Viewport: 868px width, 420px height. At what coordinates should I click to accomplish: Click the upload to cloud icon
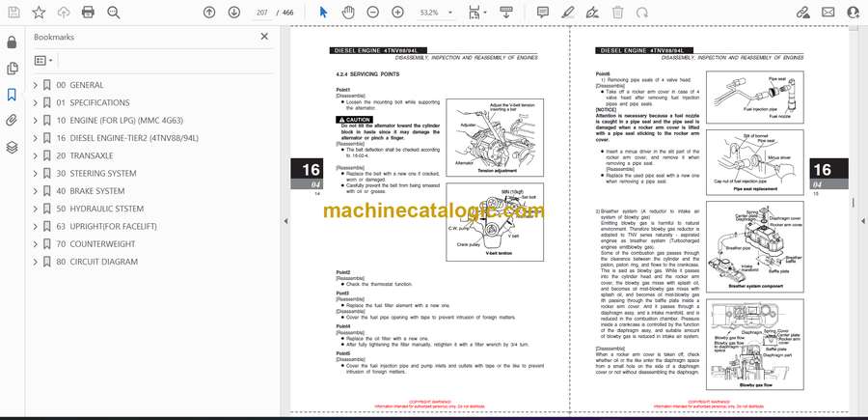click(x=64, y=13)
